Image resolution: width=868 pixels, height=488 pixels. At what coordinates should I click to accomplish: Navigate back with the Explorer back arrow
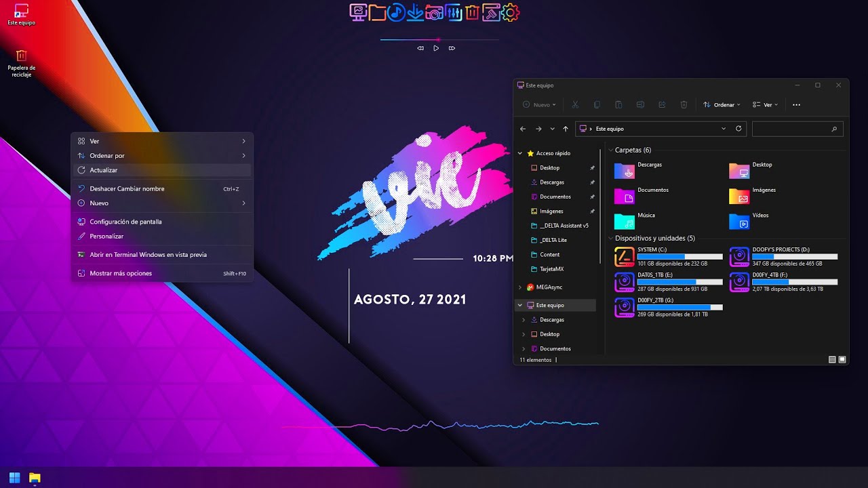pos(523,129)
